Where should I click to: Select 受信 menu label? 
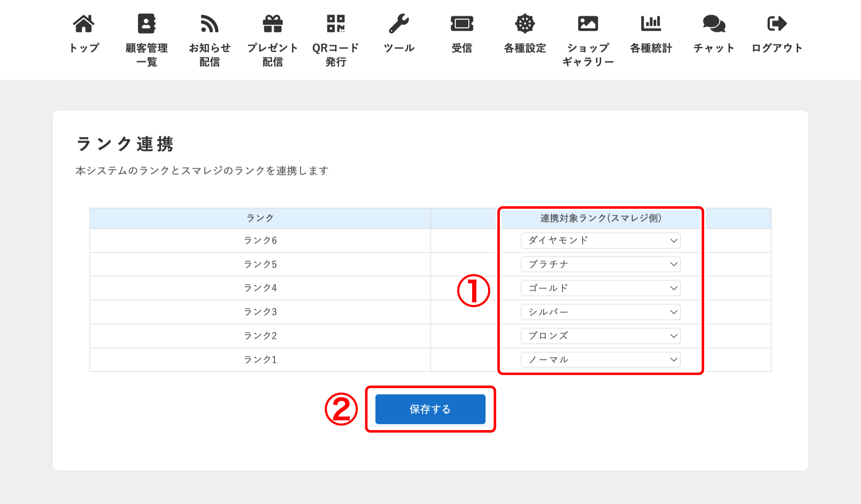pyautogui.click(x=462, y=48)
